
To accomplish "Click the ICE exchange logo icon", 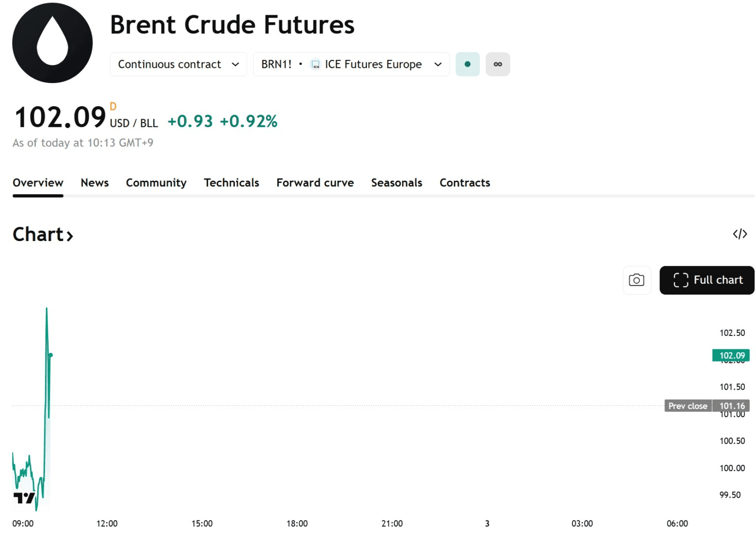I will (315, 64).
